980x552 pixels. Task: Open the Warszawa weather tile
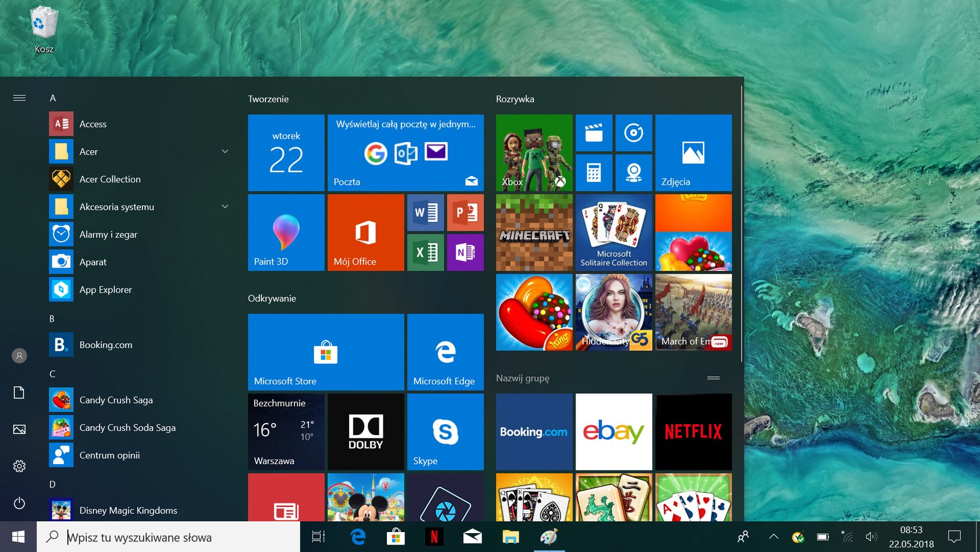point(286,432)
